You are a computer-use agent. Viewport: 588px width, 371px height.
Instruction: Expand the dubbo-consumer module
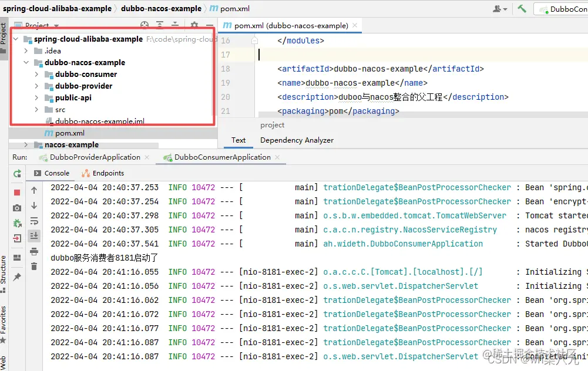coord(36,74)
